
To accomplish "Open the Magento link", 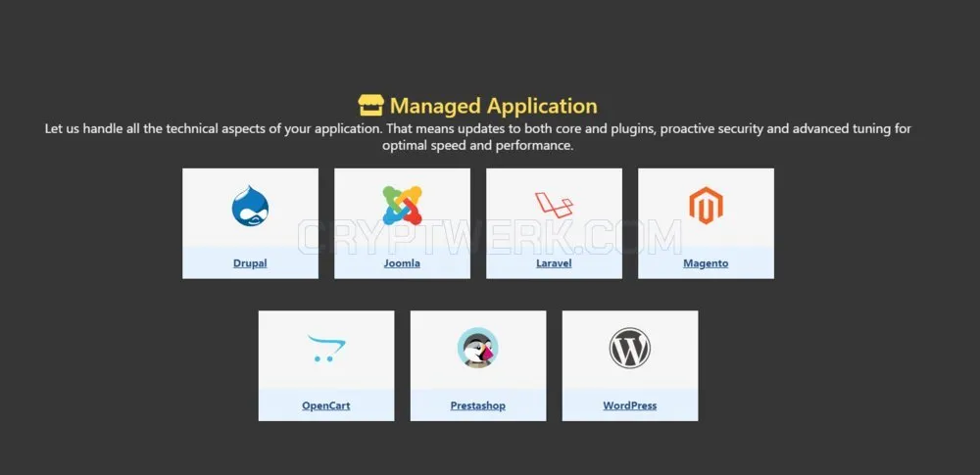I will [706, 263].
